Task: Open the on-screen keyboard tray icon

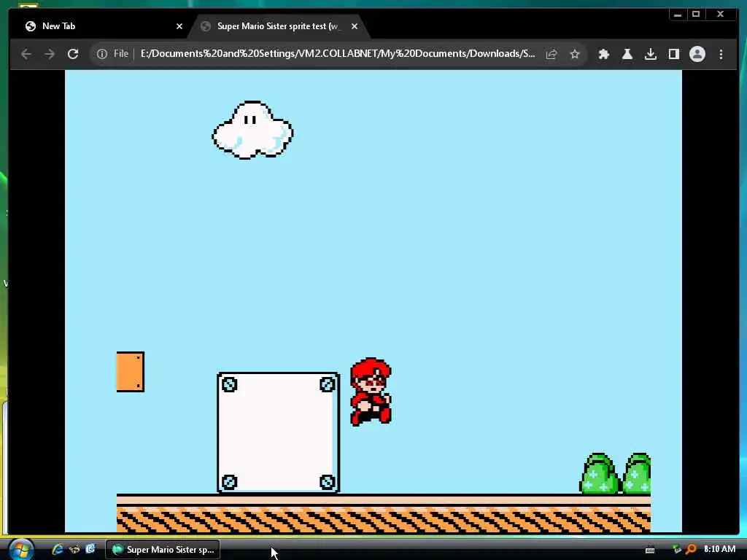Action: coord(650,550)
